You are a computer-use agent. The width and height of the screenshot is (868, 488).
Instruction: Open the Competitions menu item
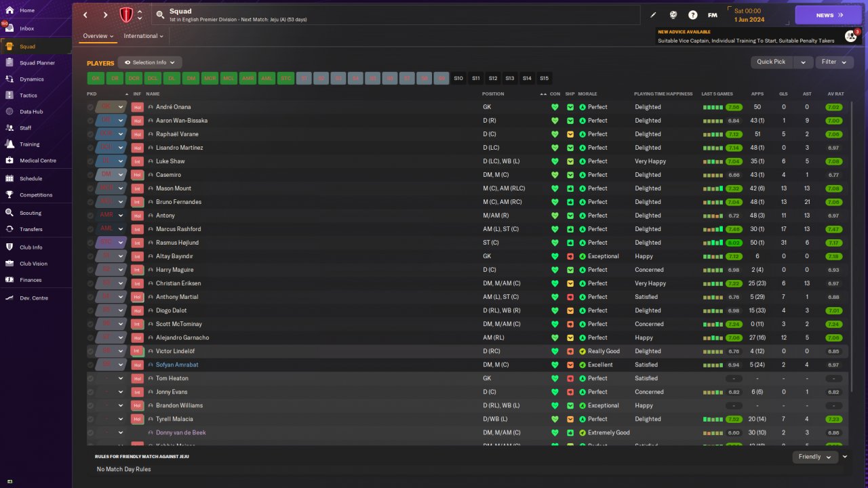click(36, 195)
